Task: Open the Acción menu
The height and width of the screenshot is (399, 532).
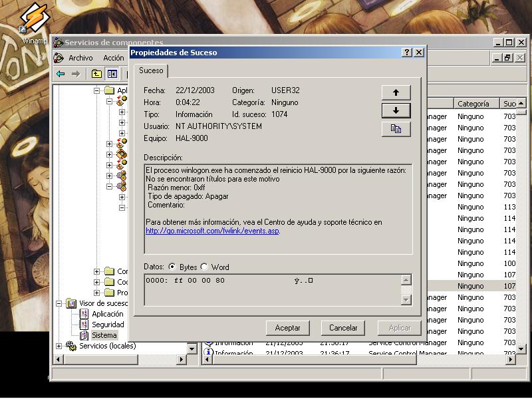Action: click(x=113, y=58)
